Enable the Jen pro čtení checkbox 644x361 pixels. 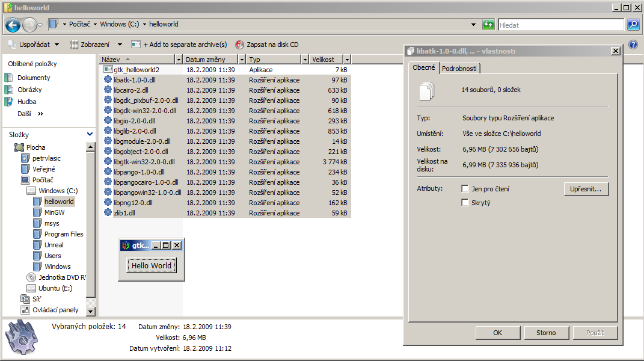click(x=465, y=189)
